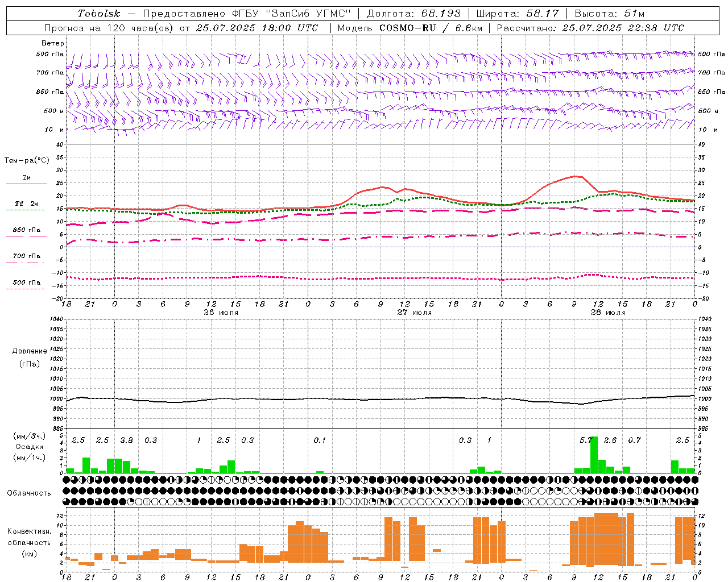728x582 pixels.
Task: Click the dotted "500 гПа" temperature legend line
Action: [25, 289]
